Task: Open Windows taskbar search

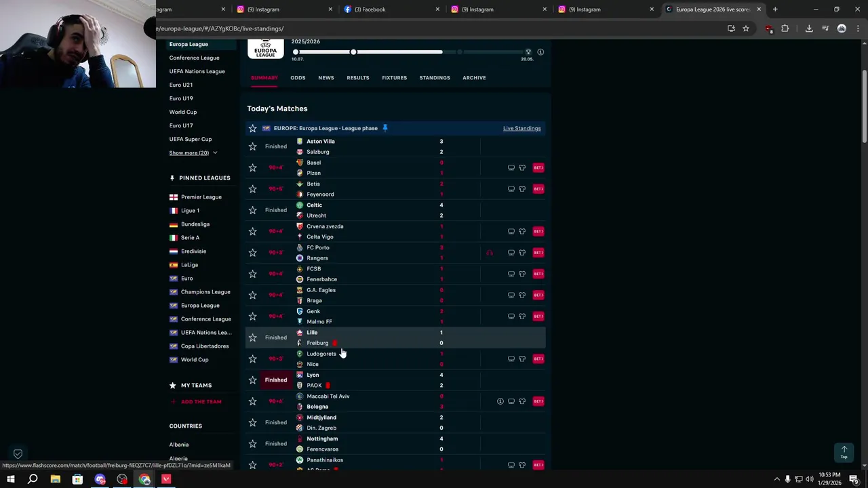Action: coord(33,479)
